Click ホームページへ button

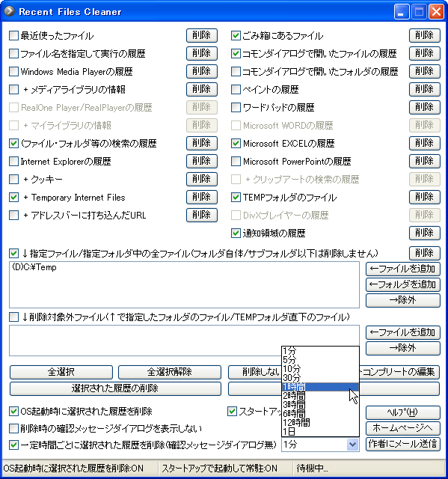click(403, 428)
